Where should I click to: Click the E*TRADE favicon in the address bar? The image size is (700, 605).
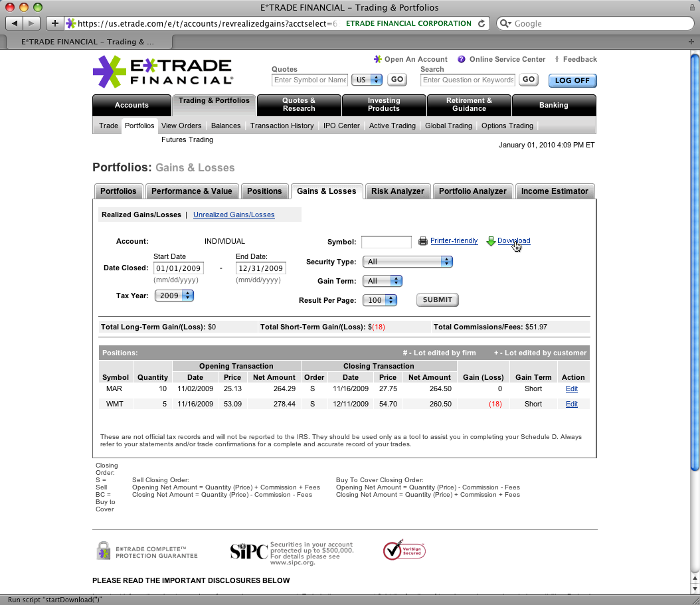click(70, 23)
